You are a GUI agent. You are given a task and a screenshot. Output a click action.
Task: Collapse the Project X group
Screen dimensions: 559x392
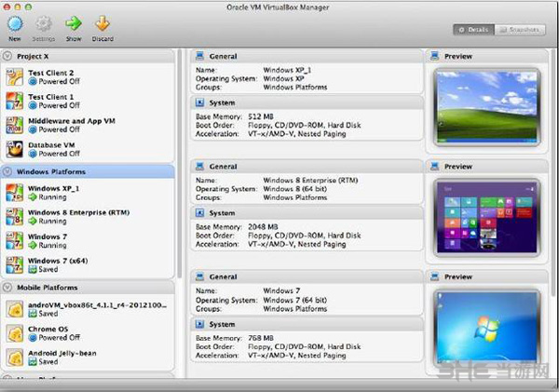click(8, 56)
